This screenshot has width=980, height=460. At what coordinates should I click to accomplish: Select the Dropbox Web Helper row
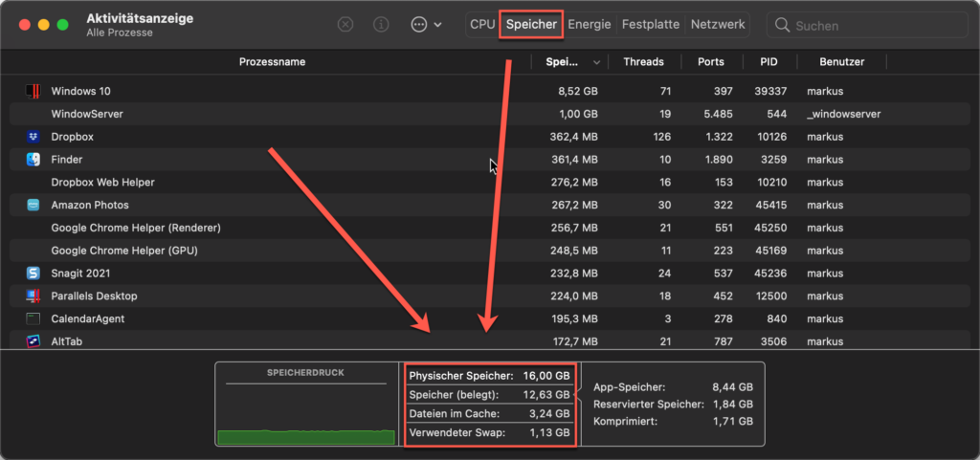pos(490,183)
